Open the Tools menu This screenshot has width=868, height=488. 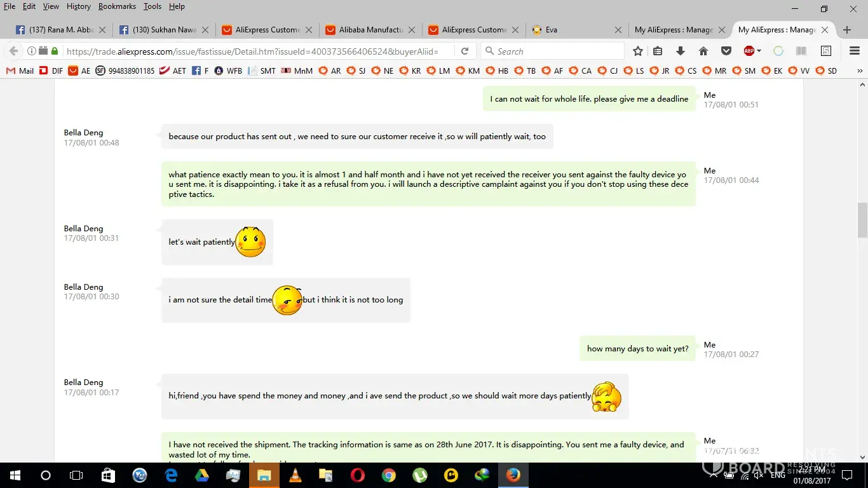153,6
